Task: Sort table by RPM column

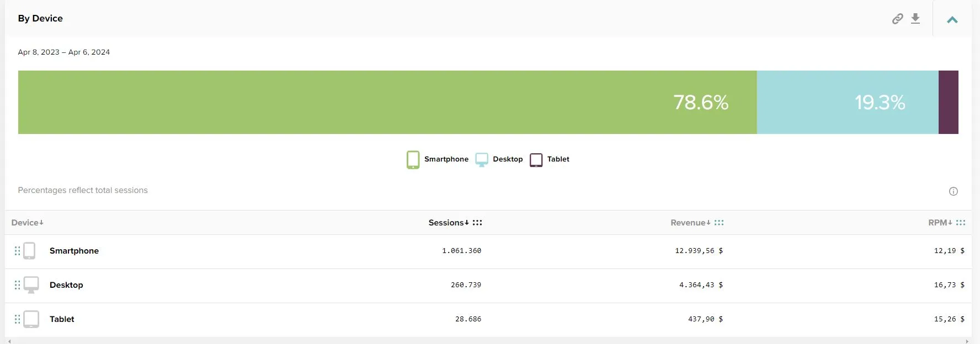Action: click(x=940, y=223)
